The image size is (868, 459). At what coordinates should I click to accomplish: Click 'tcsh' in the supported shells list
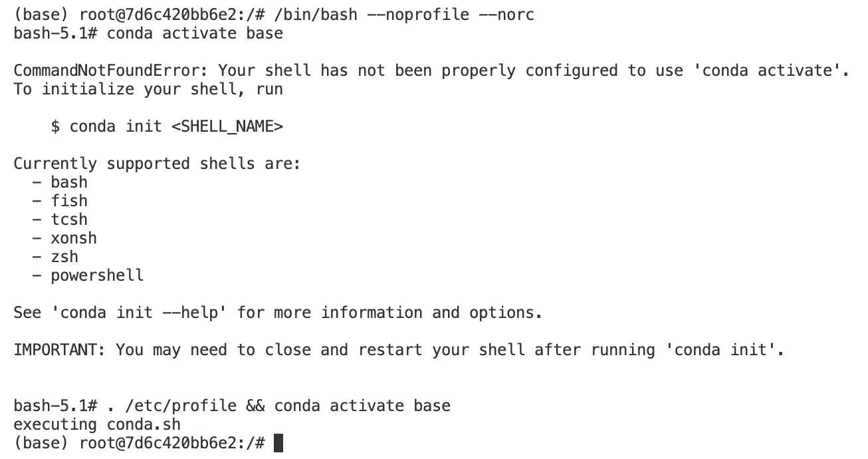(x=69, y=220)
